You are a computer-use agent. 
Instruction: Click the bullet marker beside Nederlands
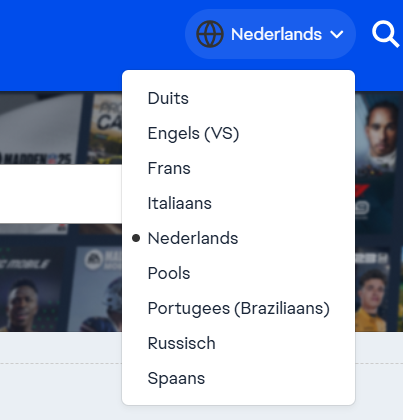tap(136, 238)
